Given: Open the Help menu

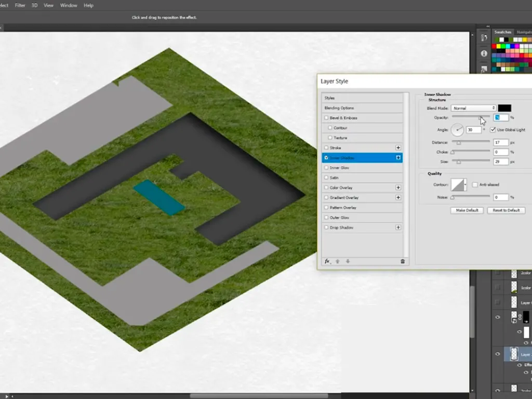Looking at the screenshot, I should click(88, 5).
